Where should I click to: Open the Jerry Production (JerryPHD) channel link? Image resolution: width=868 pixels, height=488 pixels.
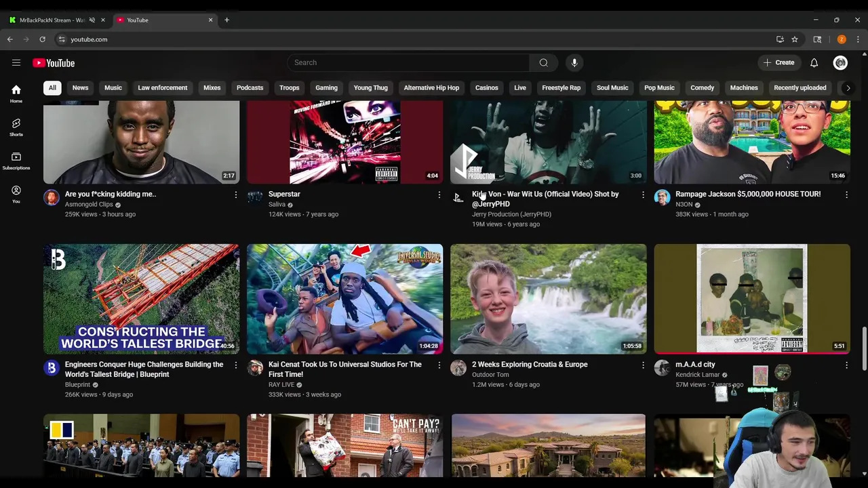tap(511, 214)
